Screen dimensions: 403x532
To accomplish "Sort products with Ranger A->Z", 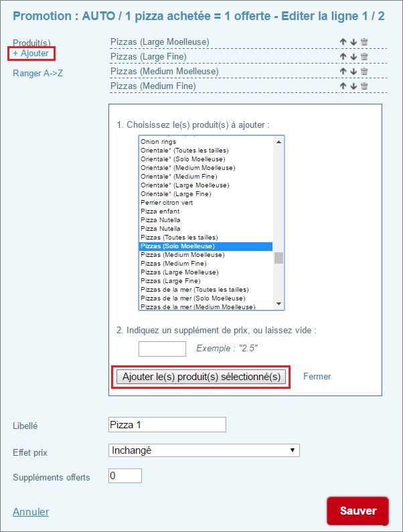I will (x=37, y=73).
